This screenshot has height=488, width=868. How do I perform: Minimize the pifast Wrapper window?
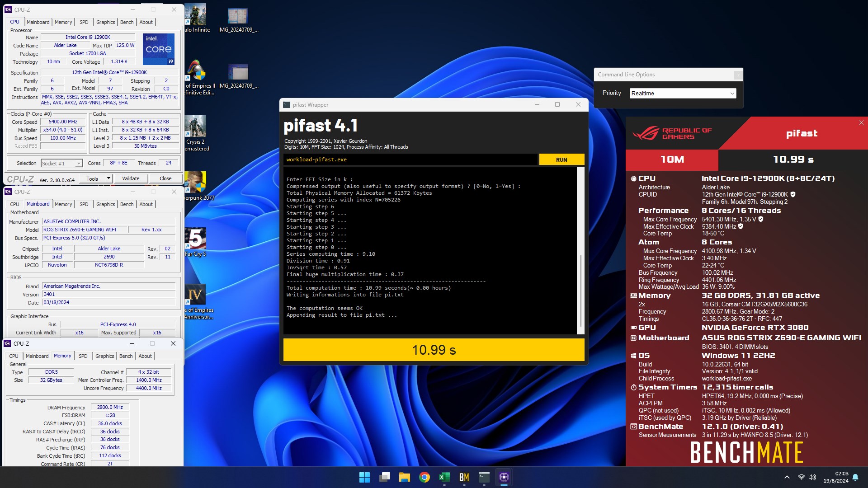point(537,105)
